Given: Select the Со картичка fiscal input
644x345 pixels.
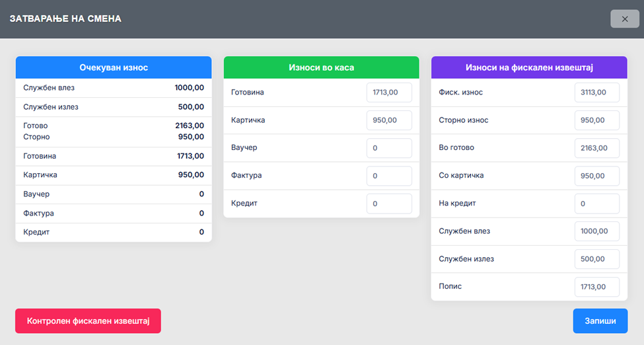Looking at the screenshot, I should click(596, 176).
